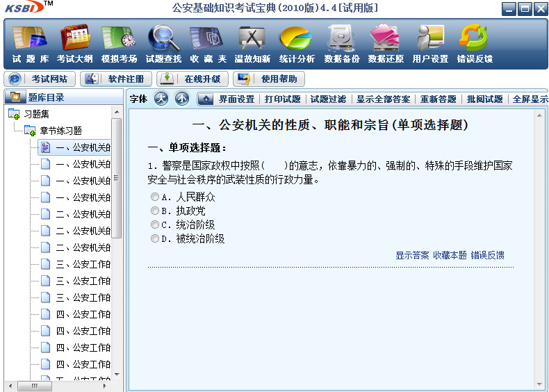Viewport: 549px width, 392px height.
Task: Click 界面设置 in the content toolbar
Action: [x=236, y=99]
